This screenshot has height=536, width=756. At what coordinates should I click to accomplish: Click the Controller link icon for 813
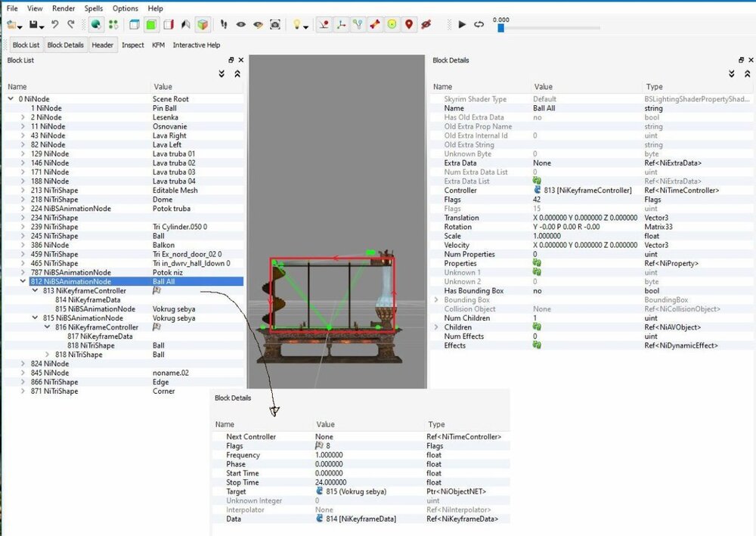pos(538,191)
